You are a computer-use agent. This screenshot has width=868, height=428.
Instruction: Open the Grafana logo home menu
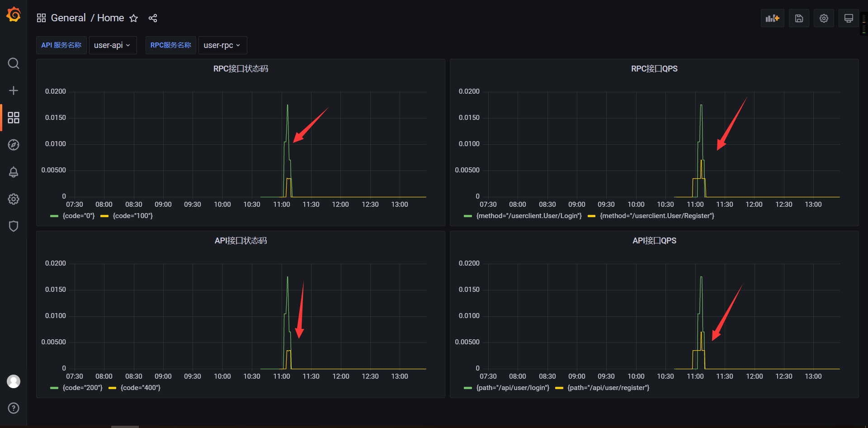pos(14,14)
